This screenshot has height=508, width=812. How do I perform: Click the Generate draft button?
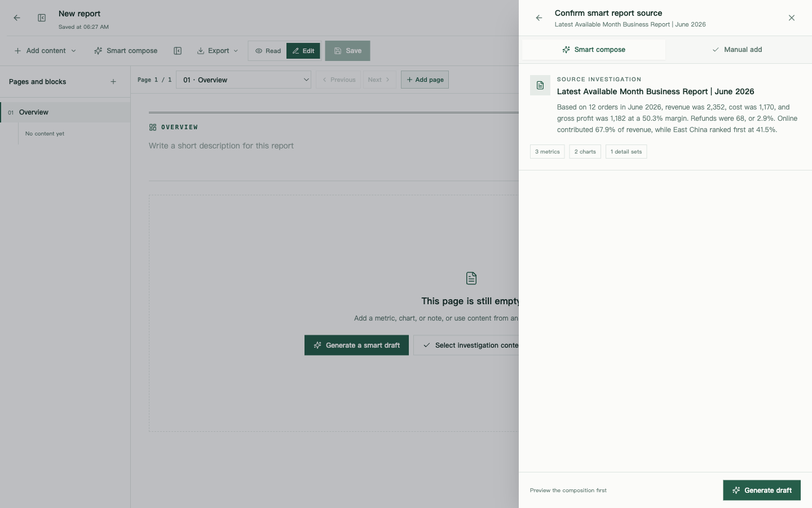[x=762, y=491]
